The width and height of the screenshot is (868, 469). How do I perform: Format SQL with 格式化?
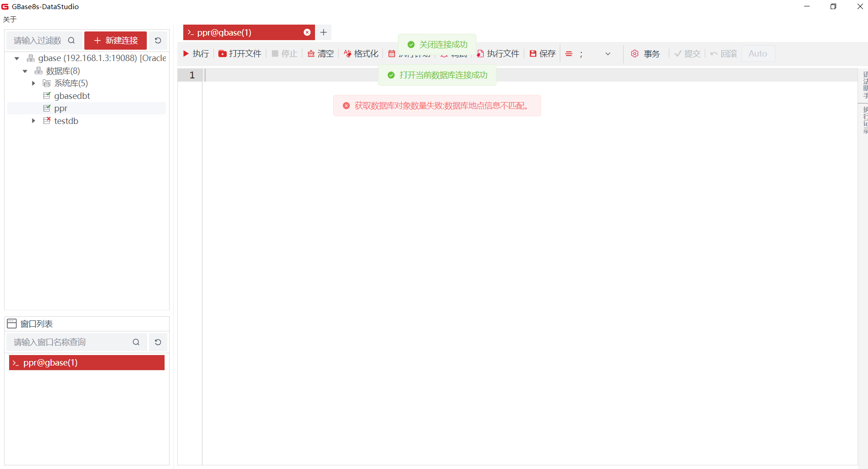pos(361,54)
